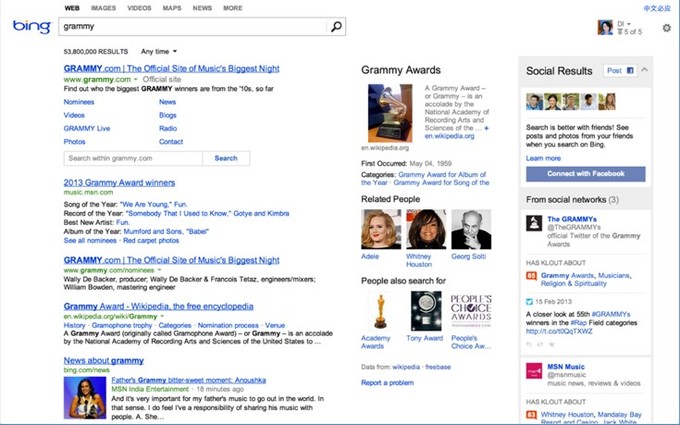
Task: Expand arrow next to grammy.com/nominees URL
Action: (x=159, y=270)
